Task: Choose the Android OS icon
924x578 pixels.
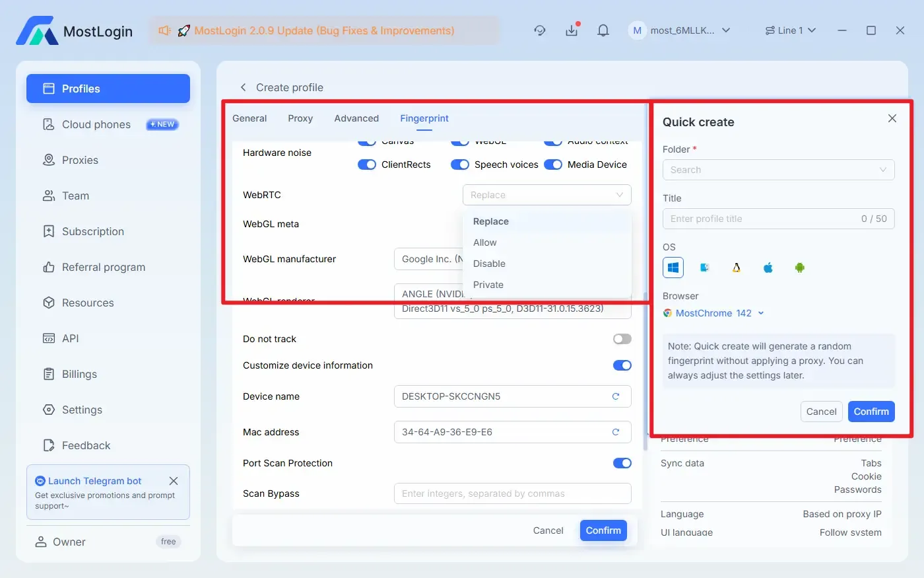Action: 800,268
